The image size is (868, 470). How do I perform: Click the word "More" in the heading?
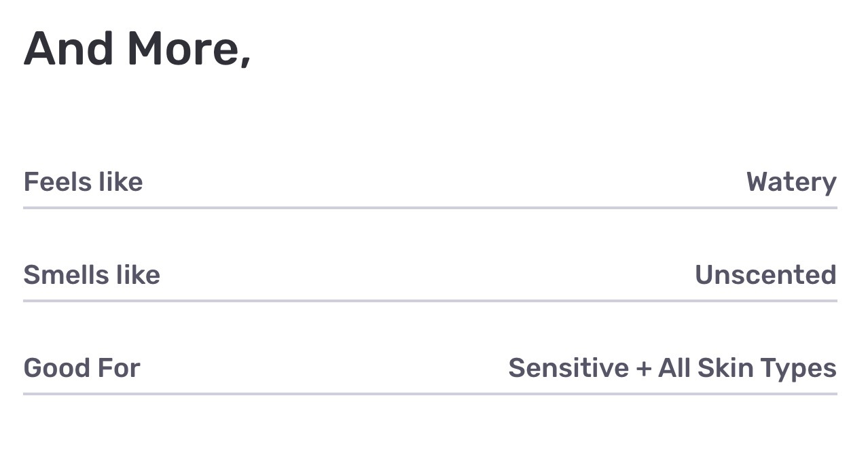coord(182,49)
